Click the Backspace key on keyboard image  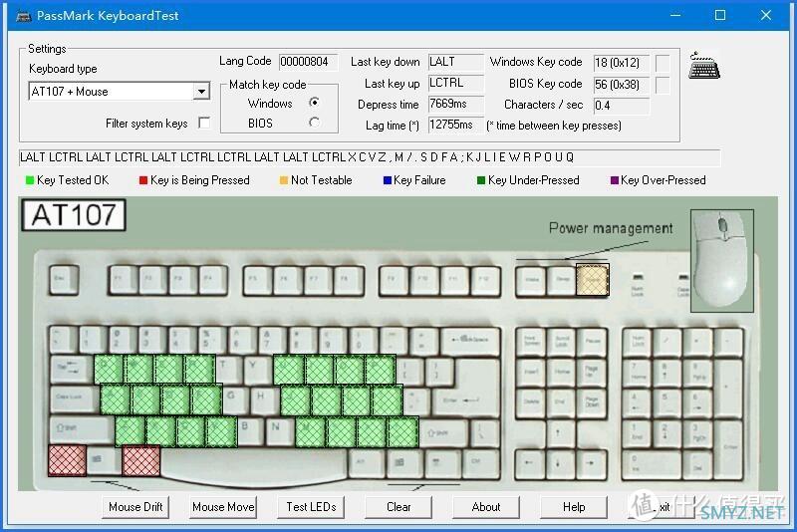(x=470, y=341)
